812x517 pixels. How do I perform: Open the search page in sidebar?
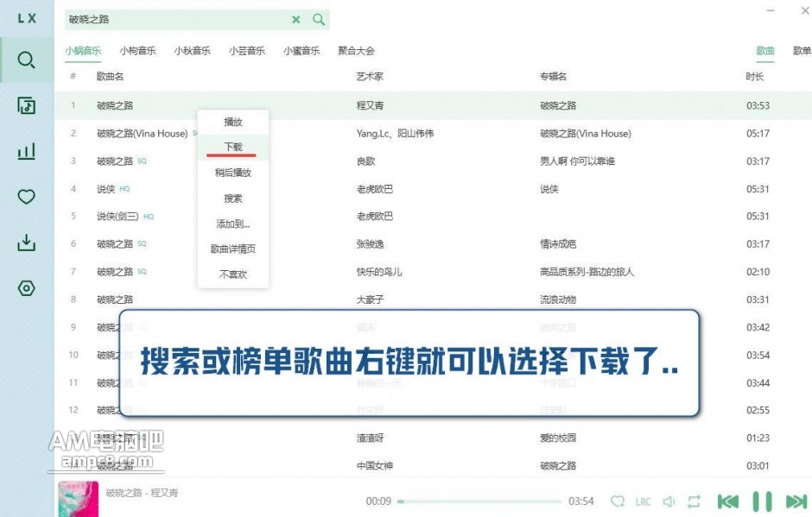coord(27,60)
